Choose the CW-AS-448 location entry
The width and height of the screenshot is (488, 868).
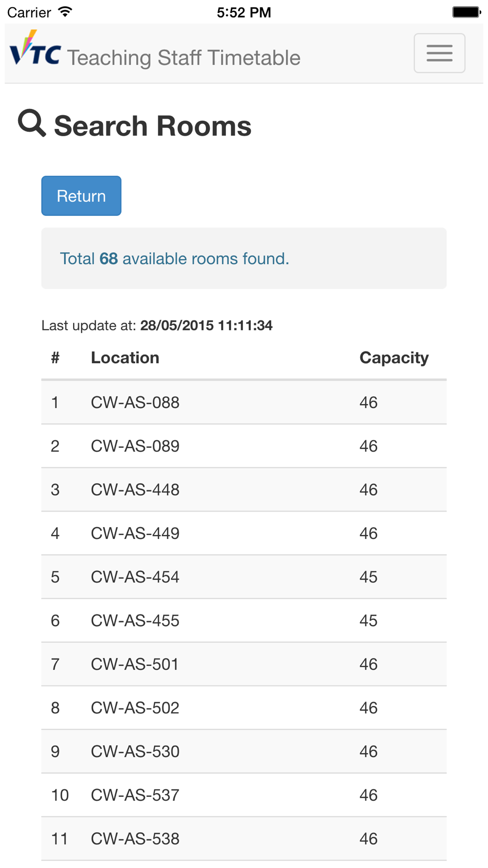coord(135,490)
